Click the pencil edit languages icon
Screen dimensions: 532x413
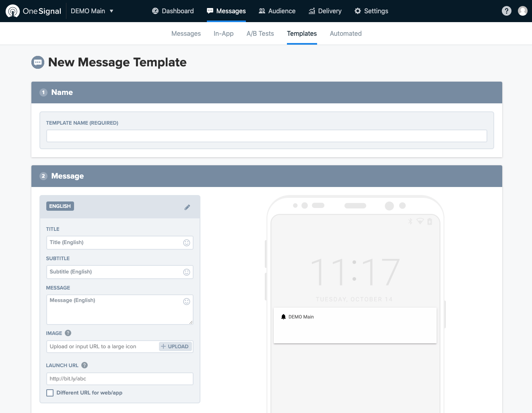tap(187, 207)
